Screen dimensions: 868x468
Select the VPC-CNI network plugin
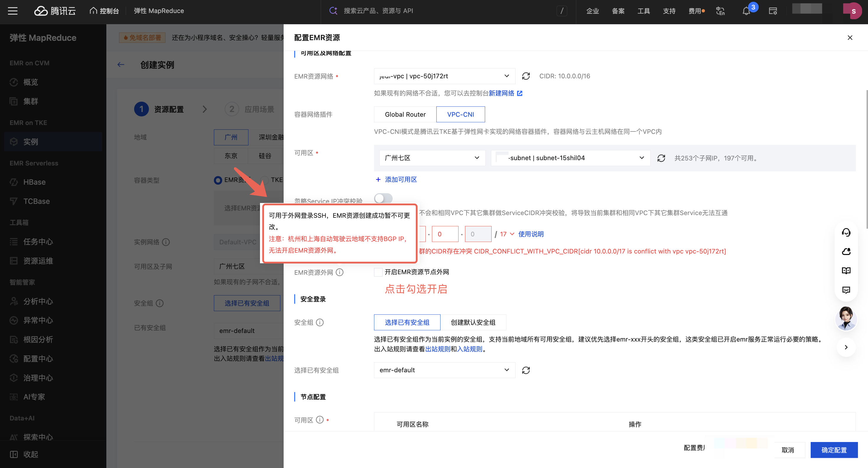click(460, 114)
